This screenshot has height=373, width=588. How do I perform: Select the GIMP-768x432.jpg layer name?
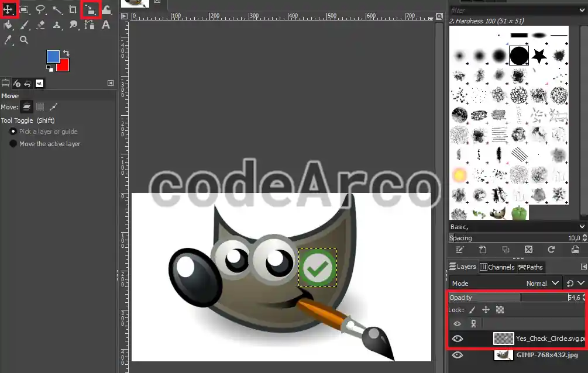click(x=547, y=355)
